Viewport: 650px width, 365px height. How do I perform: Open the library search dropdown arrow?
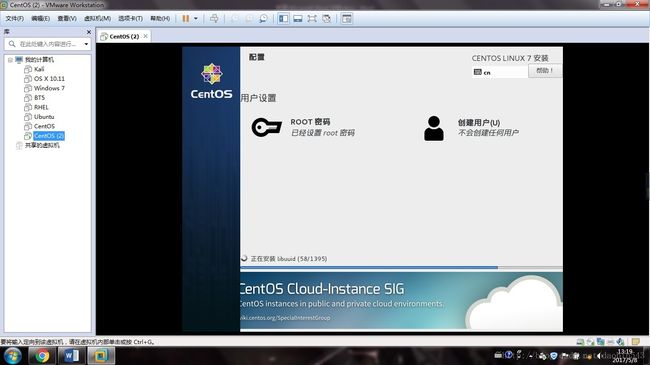coord(86,44)
